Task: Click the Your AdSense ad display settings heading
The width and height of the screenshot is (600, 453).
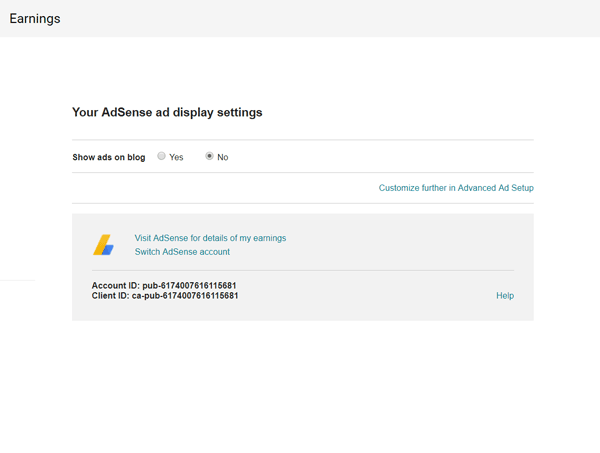Action: [167, 112]
